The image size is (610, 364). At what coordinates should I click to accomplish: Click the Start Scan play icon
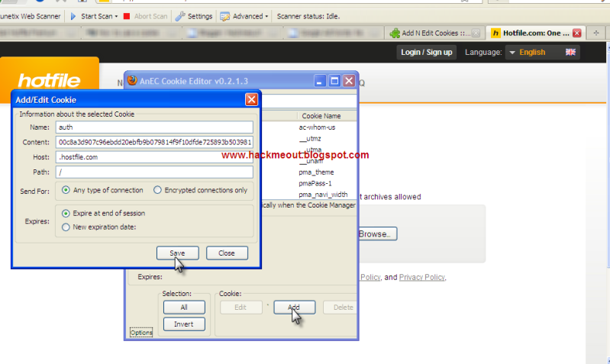point(73,16)
